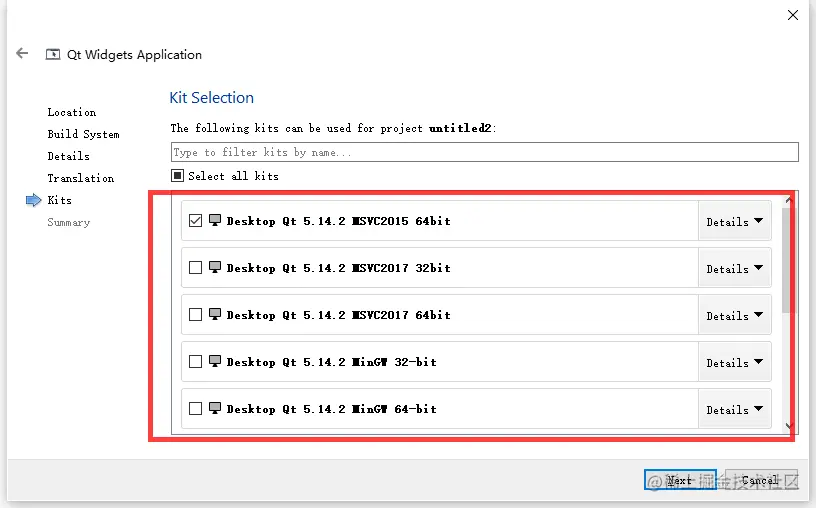816x508 pixels.
Task: Close the wizard dialog with the X
Action: point(793,15)
